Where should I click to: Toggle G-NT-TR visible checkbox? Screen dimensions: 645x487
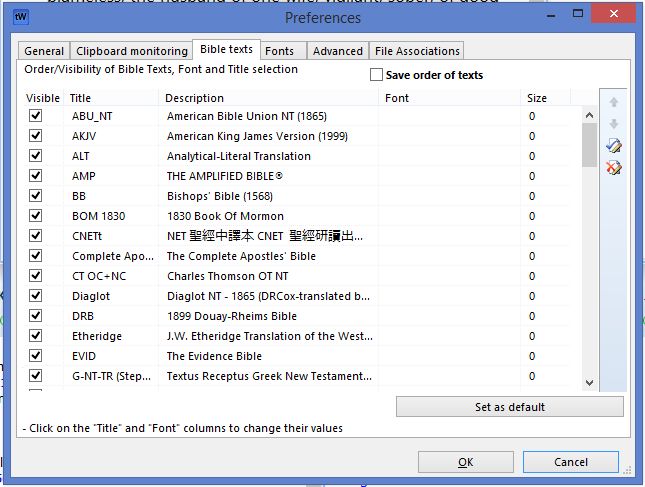tap(35, 376)
